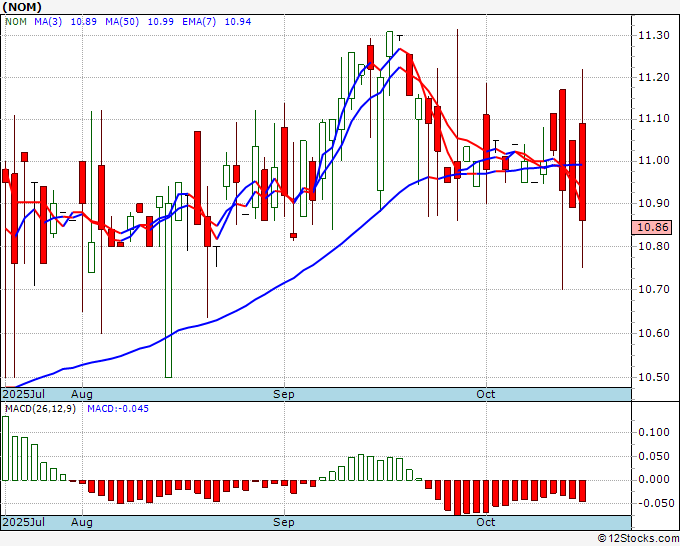Click the (NOM) chart title
The height and width of the screenshot is (546, 680).
click(x=22, y=7)
